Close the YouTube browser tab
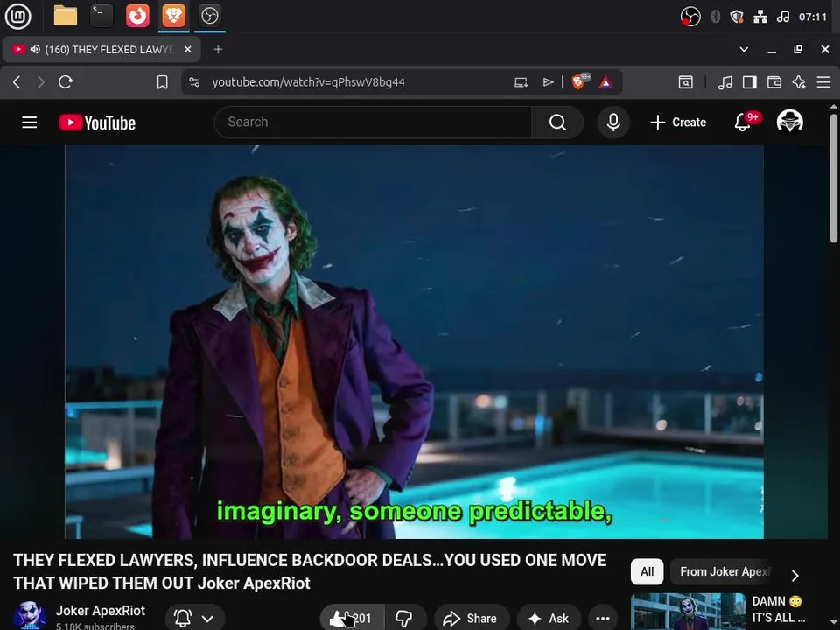This screenshot has width=840, height=630. click(x=187, y=49)
